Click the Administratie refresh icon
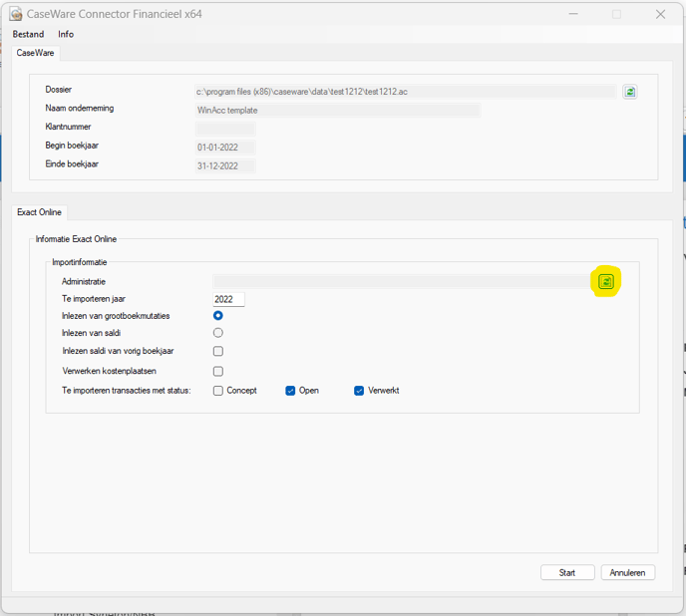The width and height of the screenshot is (686, 616). coord(605,281)
